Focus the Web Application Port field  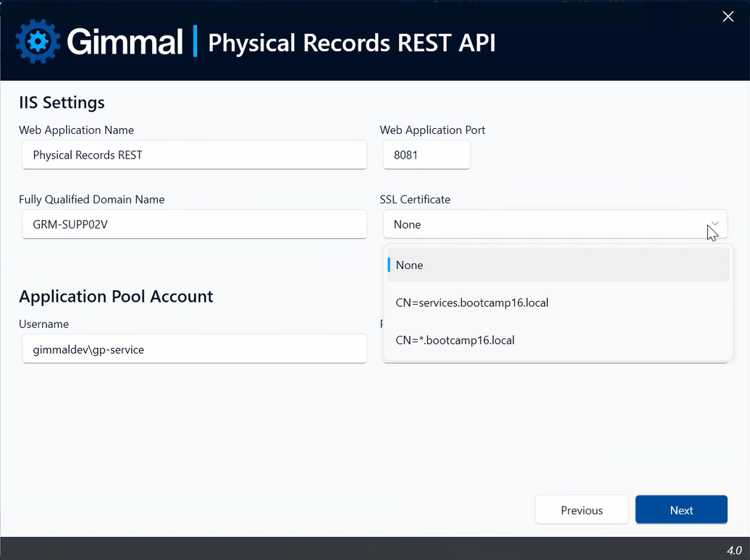426,155
